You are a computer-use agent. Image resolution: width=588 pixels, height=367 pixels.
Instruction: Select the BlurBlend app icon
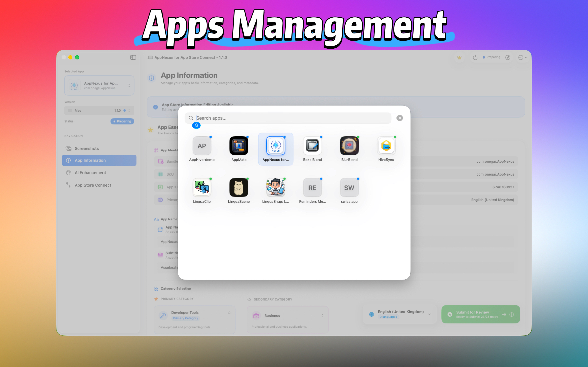[x=349, y=146]
